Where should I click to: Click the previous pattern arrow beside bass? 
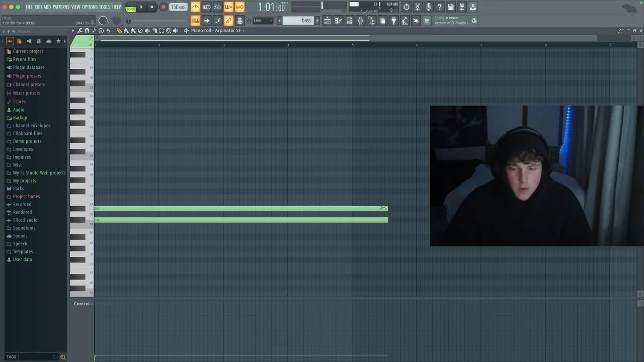[279, 21]
